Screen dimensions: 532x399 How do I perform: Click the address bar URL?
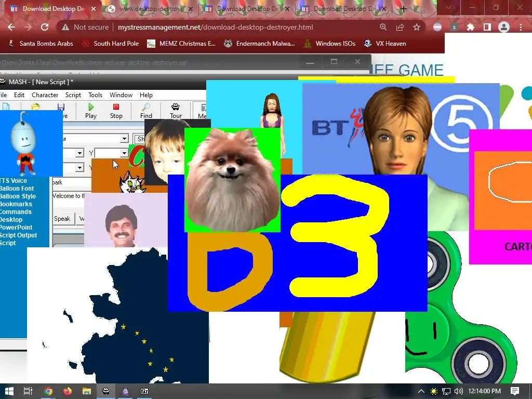(216, 27)
